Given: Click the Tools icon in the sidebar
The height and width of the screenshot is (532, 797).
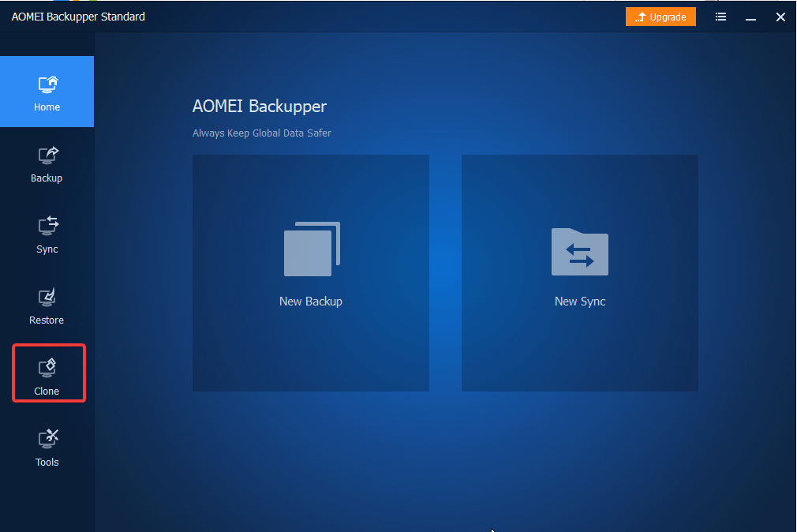Looking at the screenshot, I should click(x=47, y=440).
